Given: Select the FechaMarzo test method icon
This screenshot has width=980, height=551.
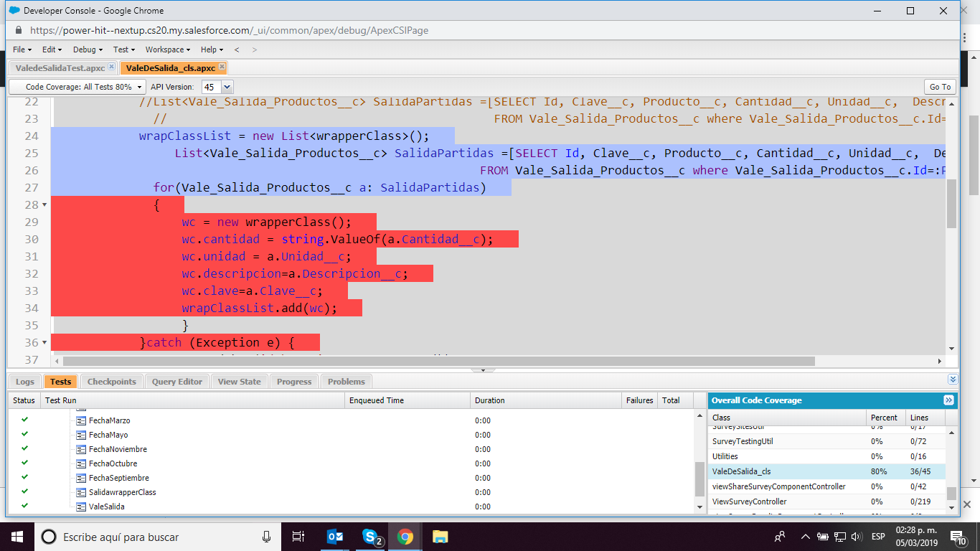Looking at the screenshot, I should 81,420.
